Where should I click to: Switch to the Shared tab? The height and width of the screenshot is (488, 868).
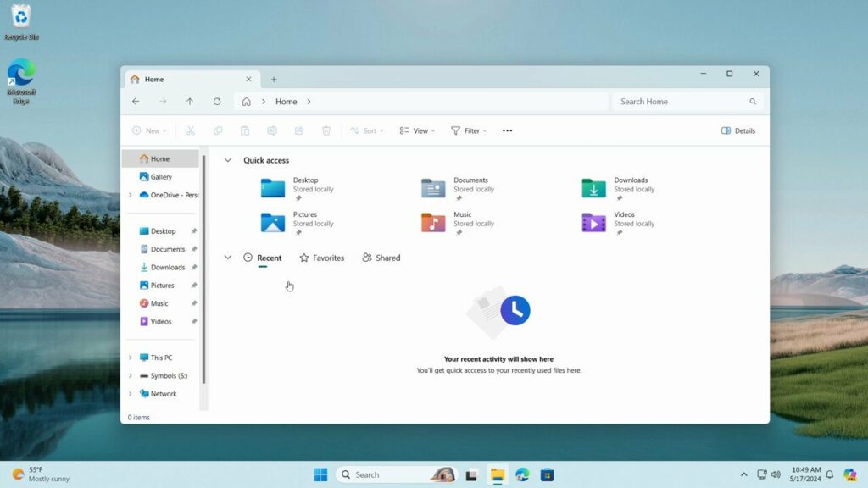click(x=381, y=258)
